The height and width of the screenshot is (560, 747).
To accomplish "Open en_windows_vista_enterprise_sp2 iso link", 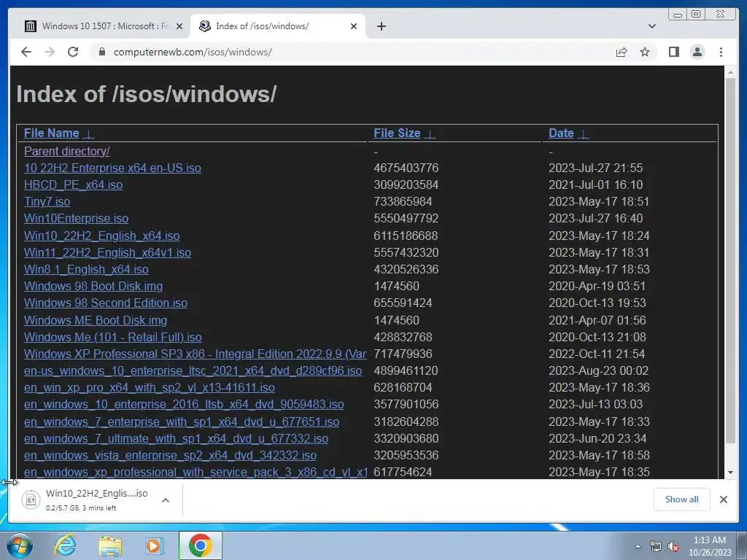I will tap(170, 455).
